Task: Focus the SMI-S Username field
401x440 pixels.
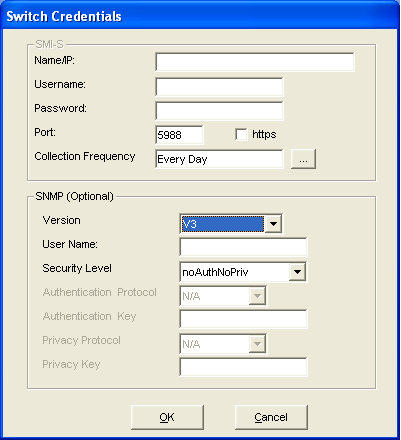Action: pos(219,87)
